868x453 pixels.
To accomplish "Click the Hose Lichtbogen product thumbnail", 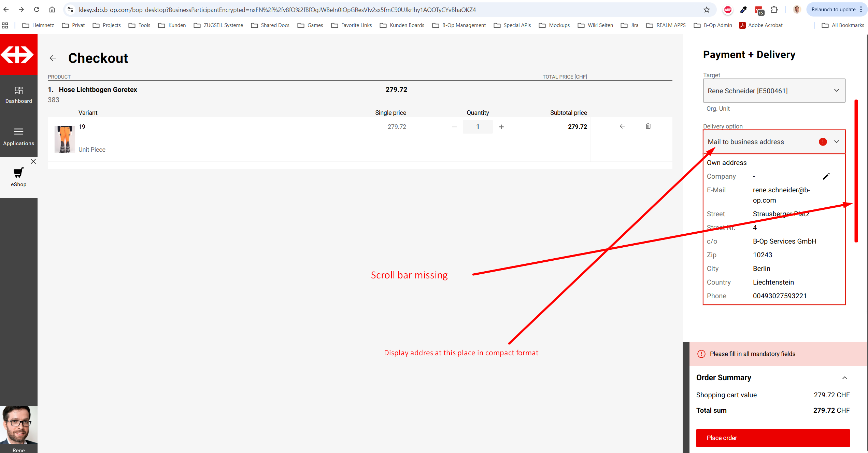I will pos(65,139).
